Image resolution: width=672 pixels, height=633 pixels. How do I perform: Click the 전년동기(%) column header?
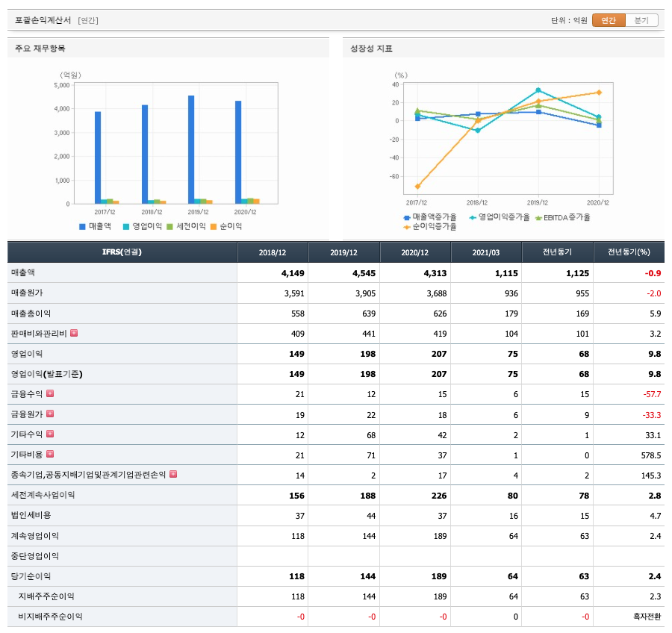[629, 252]
